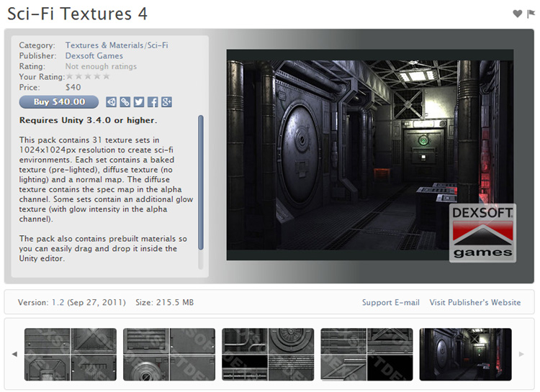Click the Size: 215.5 MB text
Screen dimensions: 540x392
(165, 303)
